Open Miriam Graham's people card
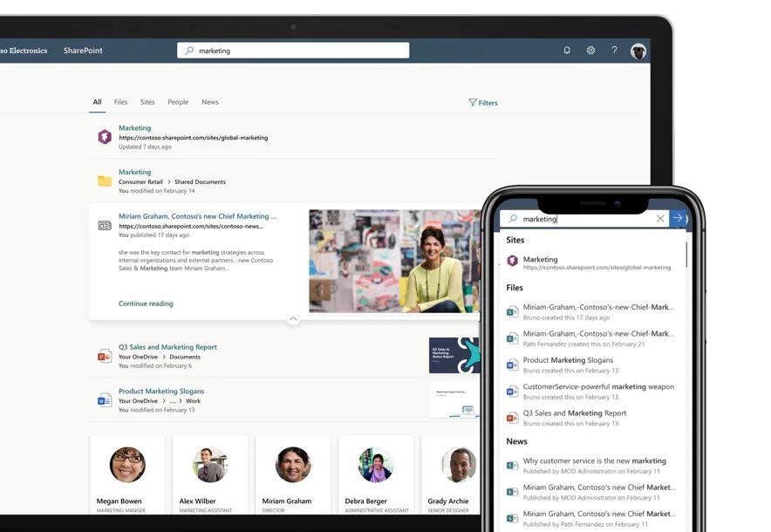The width and height of the screenshot is (771, 532). tap(293, 475)
